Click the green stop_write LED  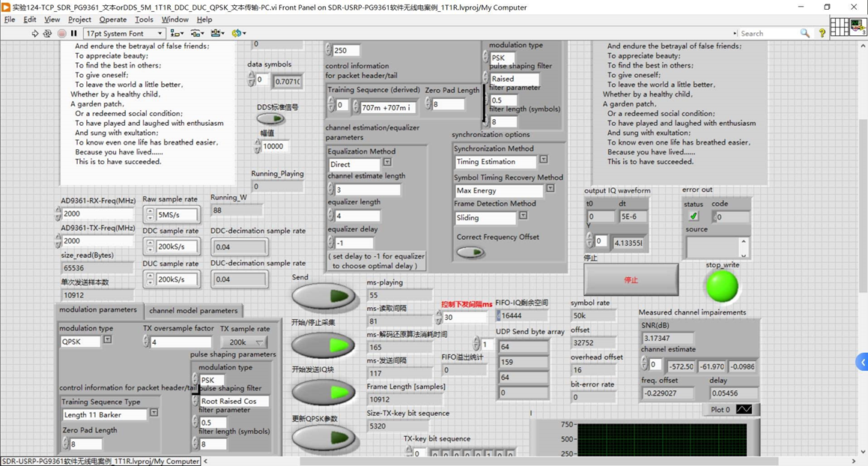pyautogui.click(x=722, y=286)
